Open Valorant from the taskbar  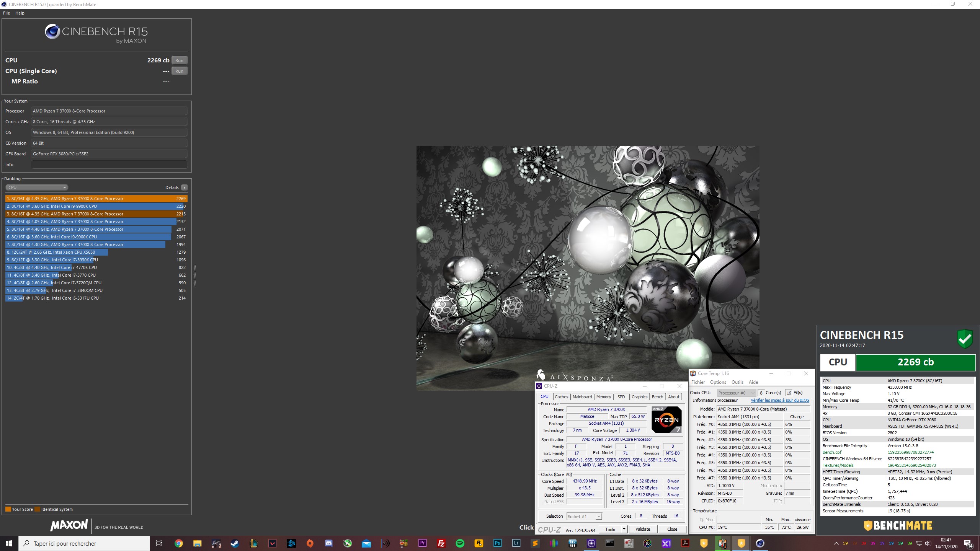[273, 543]
